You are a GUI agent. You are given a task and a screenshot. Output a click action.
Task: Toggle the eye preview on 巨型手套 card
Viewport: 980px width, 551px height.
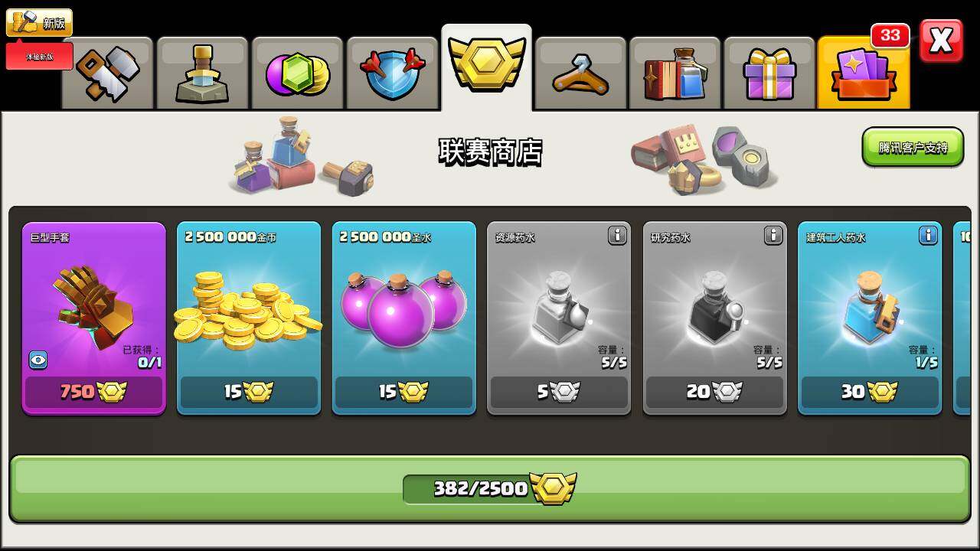39,360
